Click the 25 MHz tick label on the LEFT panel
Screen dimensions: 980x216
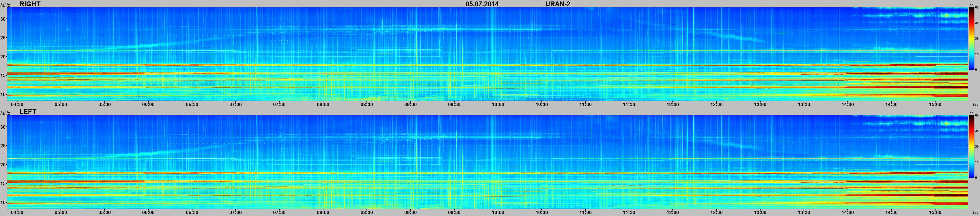tap(3, 146)
